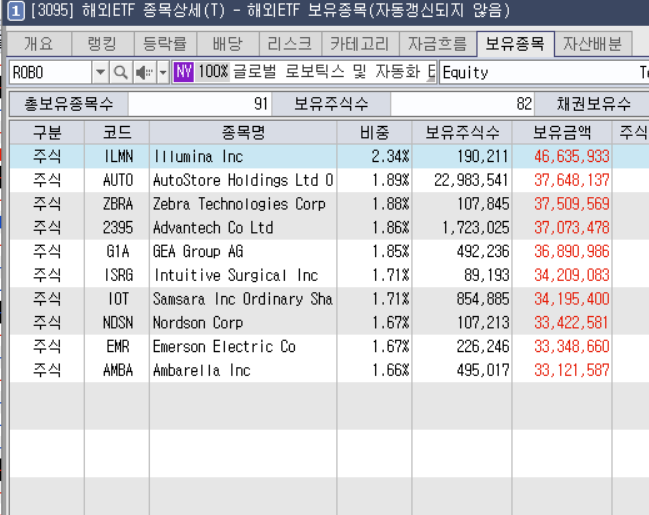Select the 리스크 tab
This screenshot has width=649, height=515.
pos(290,43)
